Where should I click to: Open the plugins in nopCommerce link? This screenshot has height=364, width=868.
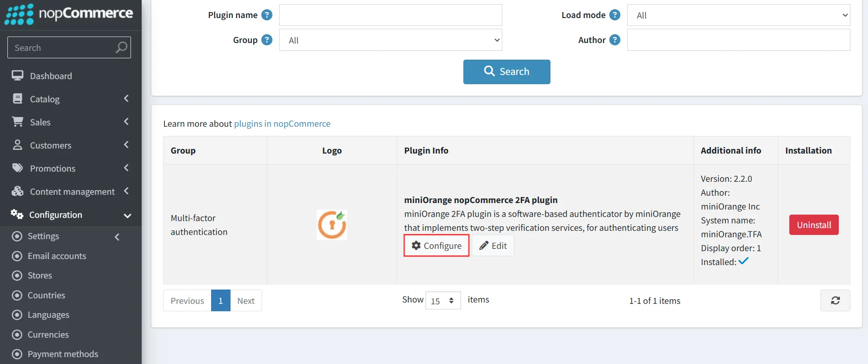(x=282, y=123)
